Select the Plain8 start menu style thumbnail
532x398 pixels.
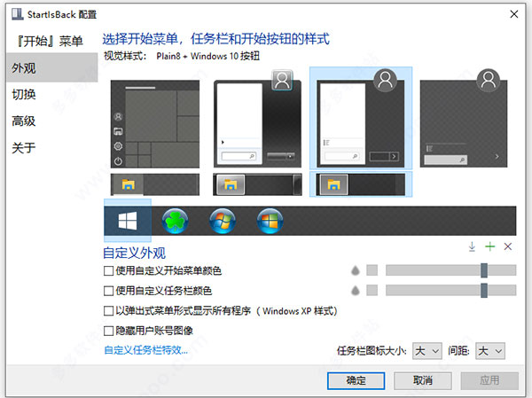pos(361,118)
